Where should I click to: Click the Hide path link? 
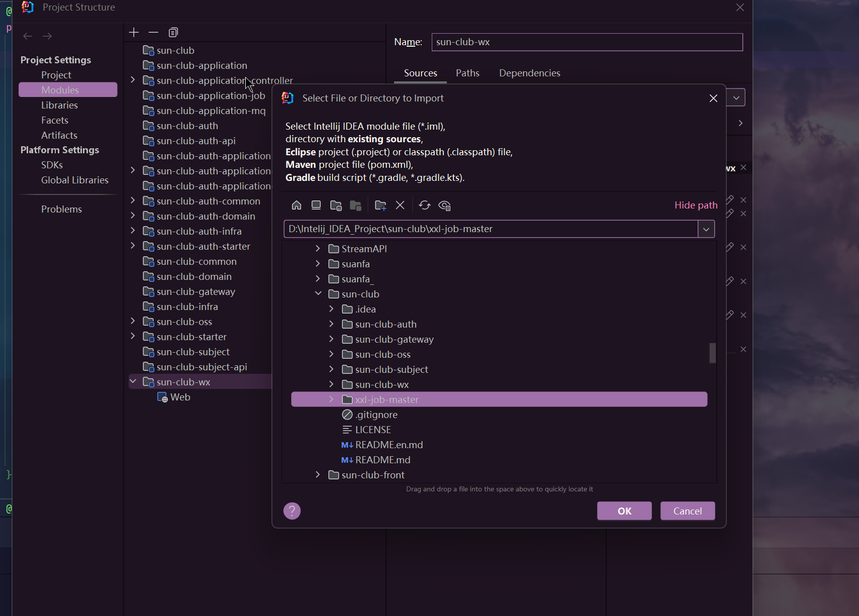pyautogui.click(x=696, y=205)
